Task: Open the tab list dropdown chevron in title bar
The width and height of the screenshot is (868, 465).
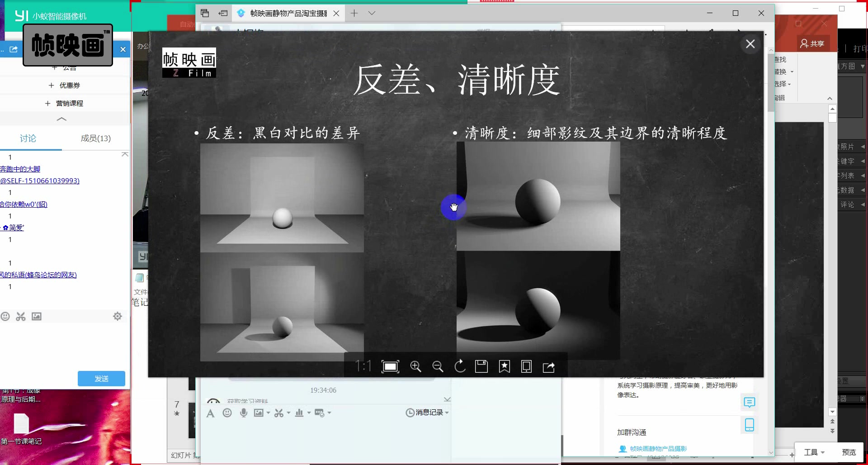Action: [372, 13]
